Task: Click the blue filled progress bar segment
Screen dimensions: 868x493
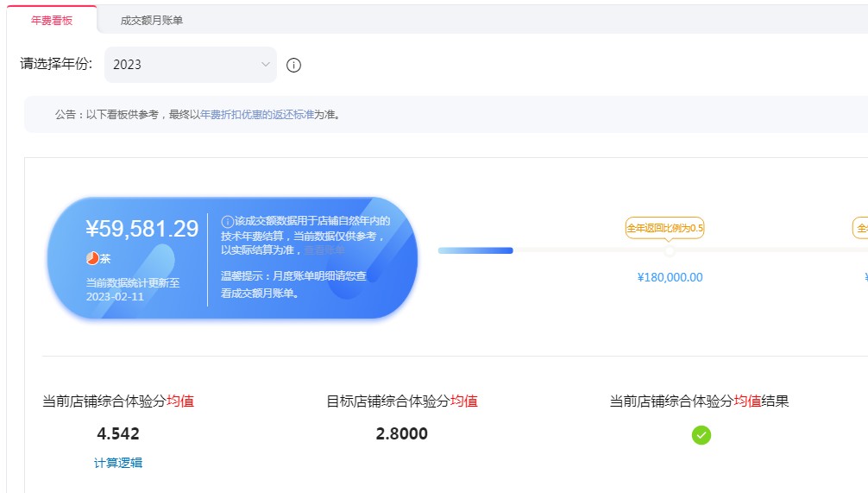Action: pos(475,251)
